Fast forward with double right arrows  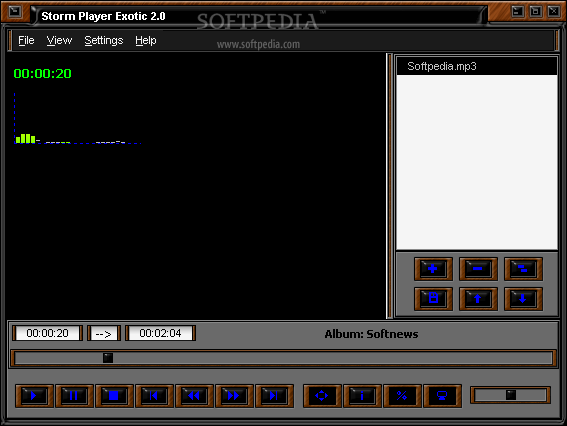click(234, 396)
